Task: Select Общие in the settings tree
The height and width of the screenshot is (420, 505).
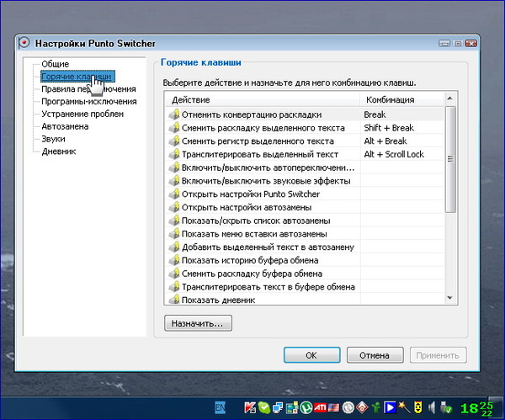Action: click(55, 64)
